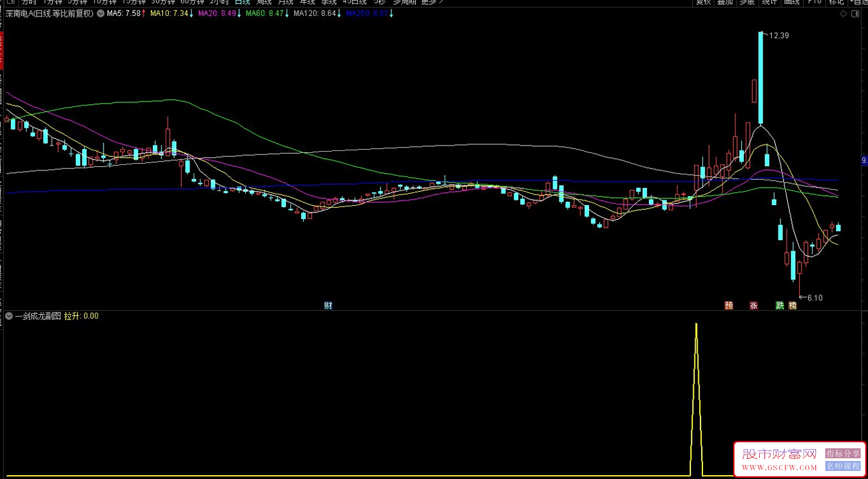Switch to the 月线 monthly tab
This screenshot has width=868, height=479.
pyautogui.click(x=286, y=2)
